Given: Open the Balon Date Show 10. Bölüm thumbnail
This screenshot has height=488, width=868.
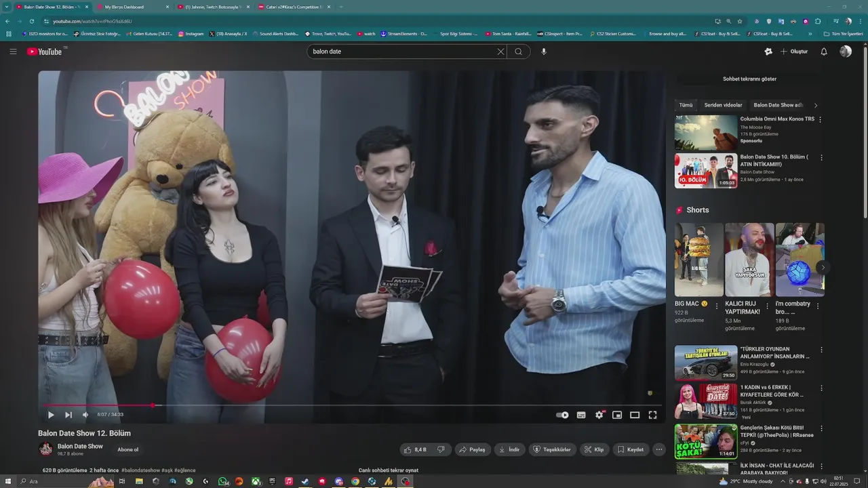Looking at the screenshot, I should (x=705, y=171).
